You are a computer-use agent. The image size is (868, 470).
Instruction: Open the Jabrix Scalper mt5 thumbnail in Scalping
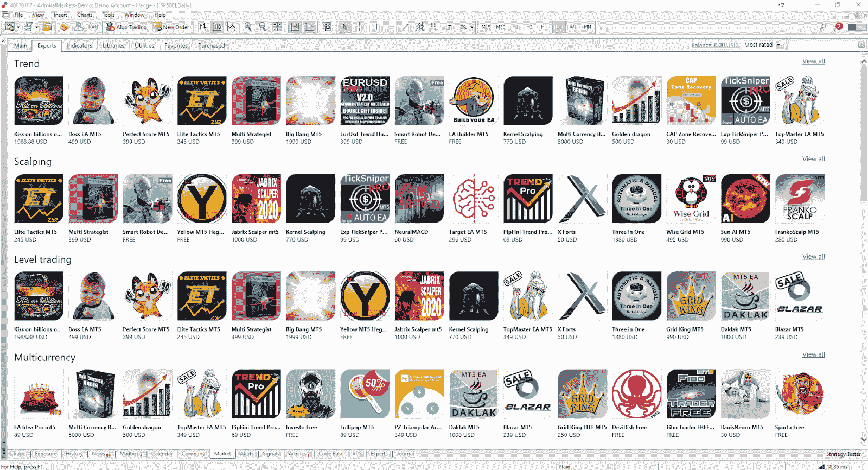coord(256,199)
